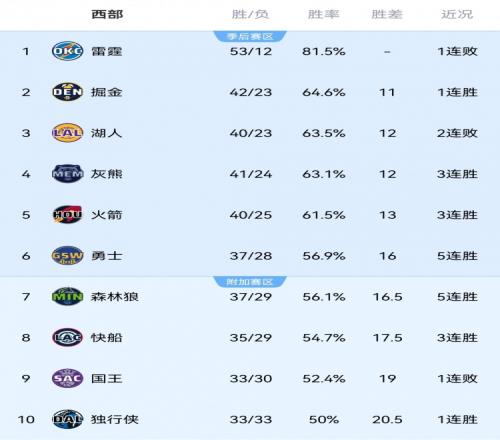Sort by the 胜差 column header
Screen dimensions: 500x440
(387, 14)
